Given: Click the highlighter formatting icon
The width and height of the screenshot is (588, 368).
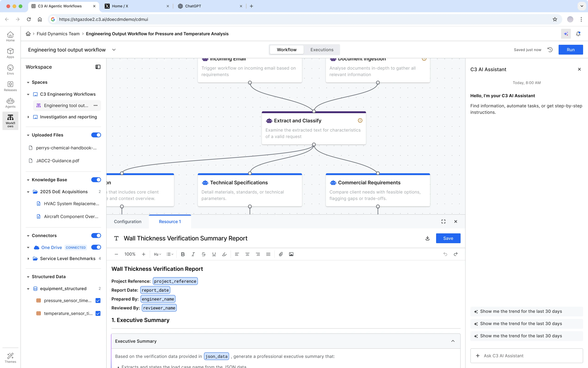Looking at the screenshot, I should (224, 254).
